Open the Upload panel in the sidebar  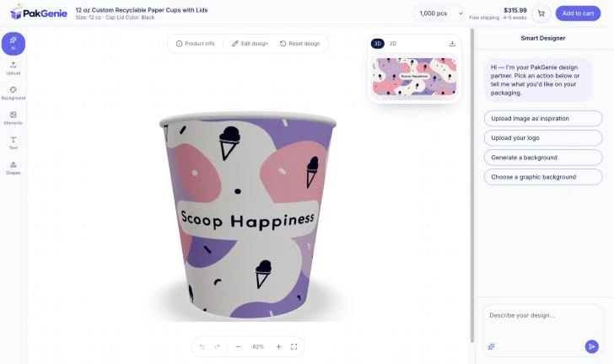point(13,68)
